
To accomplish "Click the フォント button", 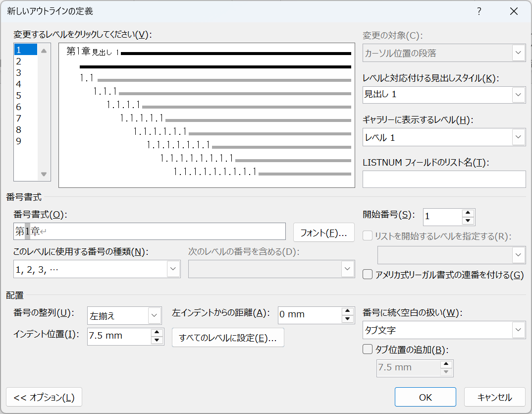I will [323, 231].
